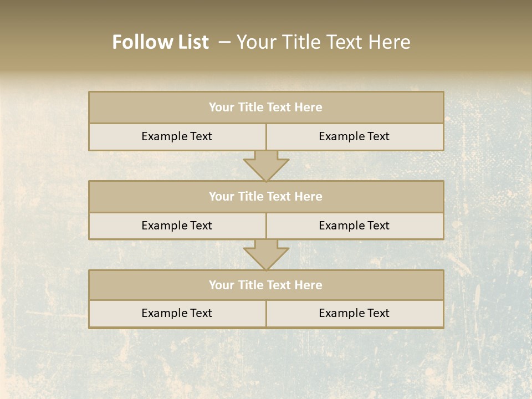Select the bottom block's title bar
Viewport: 532px width, 399px height.
pyautogui.click(x=265, y=285)
